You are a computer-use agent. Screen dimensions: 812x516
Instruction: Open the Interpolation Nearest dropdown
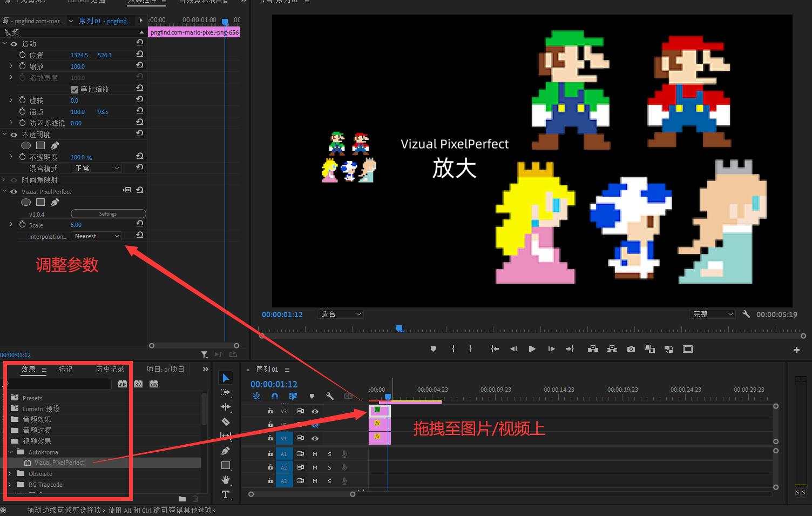tap(97, 236)
